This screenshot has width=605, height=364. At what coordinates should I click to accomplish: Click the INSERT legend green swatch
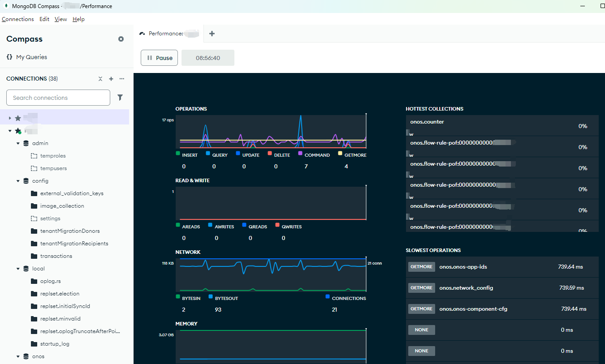click(x=178, y=153)
